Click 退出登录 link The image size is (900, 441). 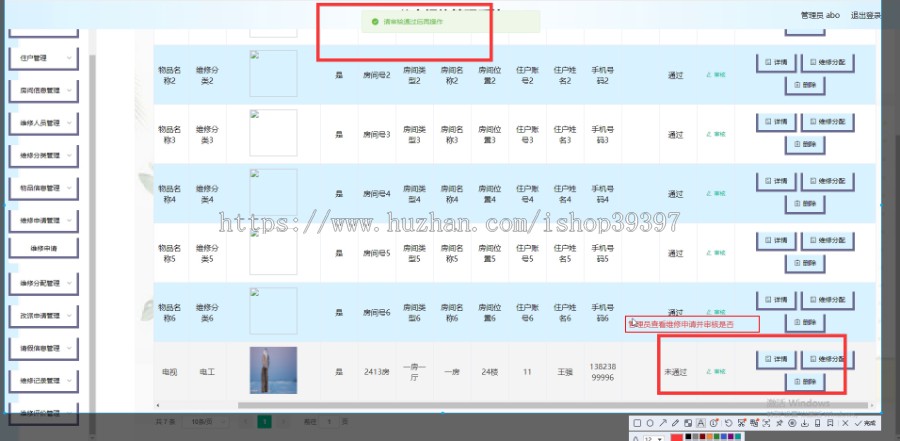[865, 16]
